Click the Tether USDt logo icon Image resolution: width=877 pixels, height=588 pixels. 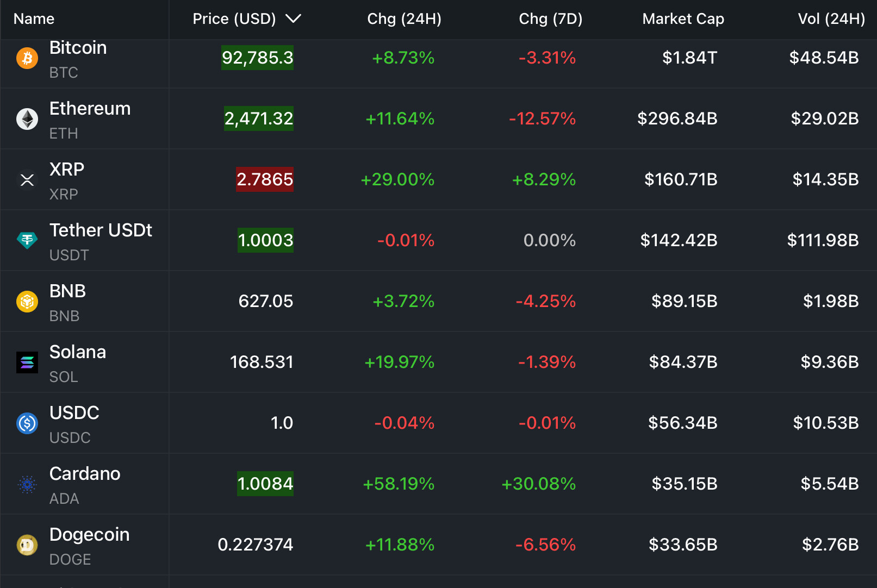click(x=27, y=240)
